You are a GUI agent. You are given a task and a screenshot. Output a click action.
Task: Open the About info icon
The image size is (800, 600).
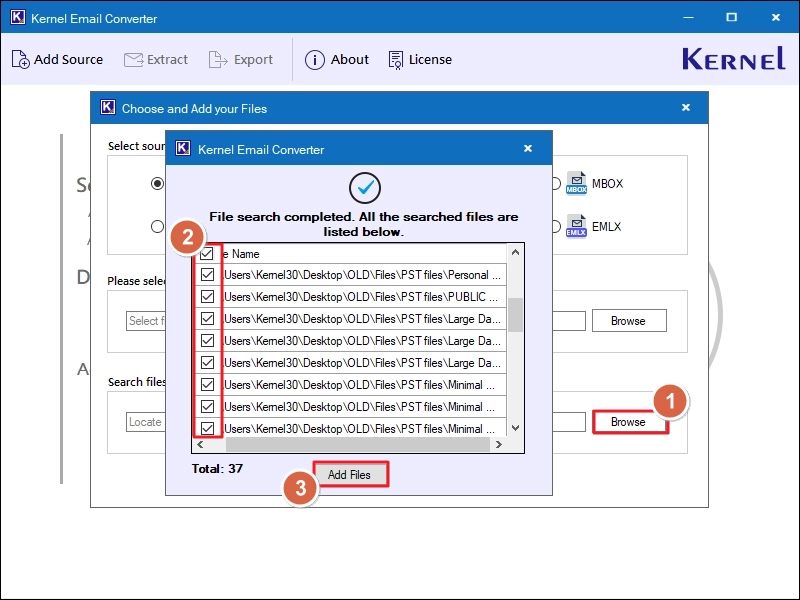pos(314,60)
